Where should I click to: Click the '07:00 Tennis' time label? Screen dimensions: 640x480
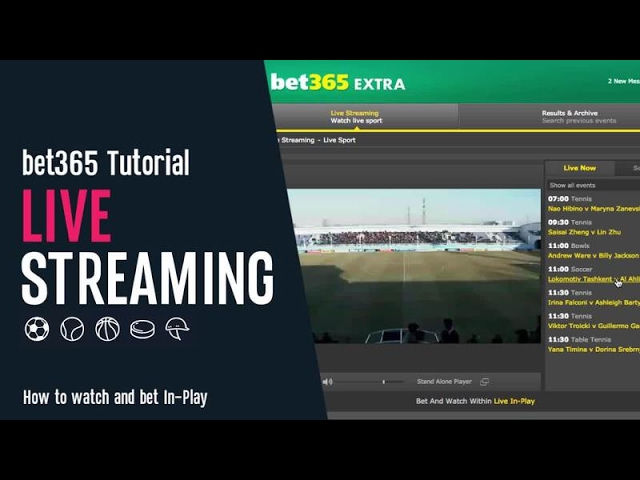click(x=570, y=199)
